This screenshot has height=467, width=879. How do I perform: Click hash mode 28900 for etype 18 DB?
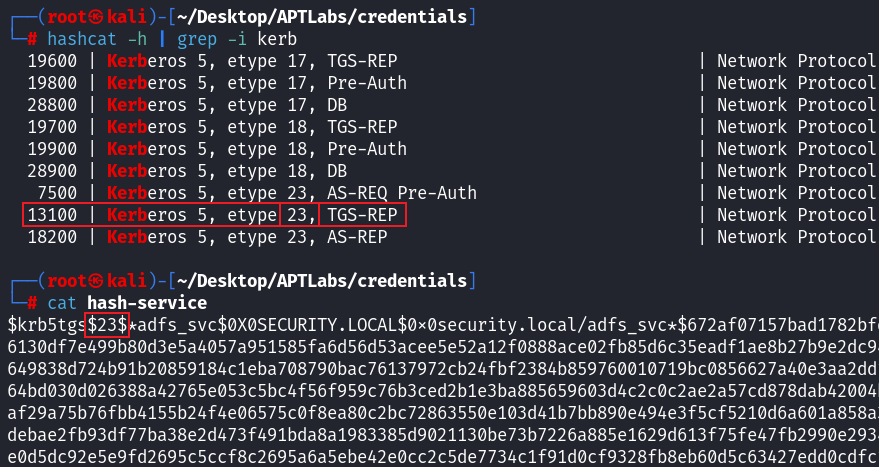pyautogui.click(x=55, y=171)
